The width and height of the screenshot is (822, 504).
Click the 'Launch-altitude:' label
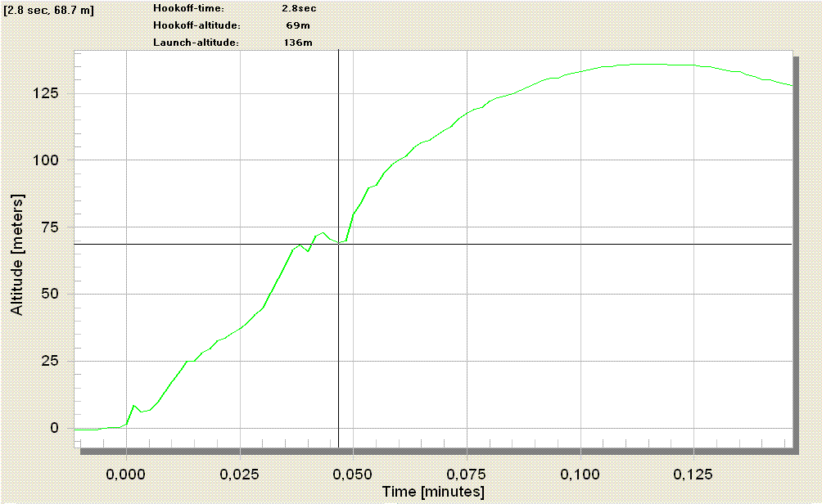pos(196,43)
